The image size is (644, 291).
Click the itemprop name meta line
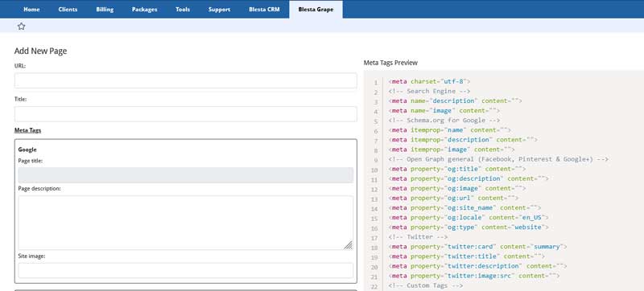[449, 130]
